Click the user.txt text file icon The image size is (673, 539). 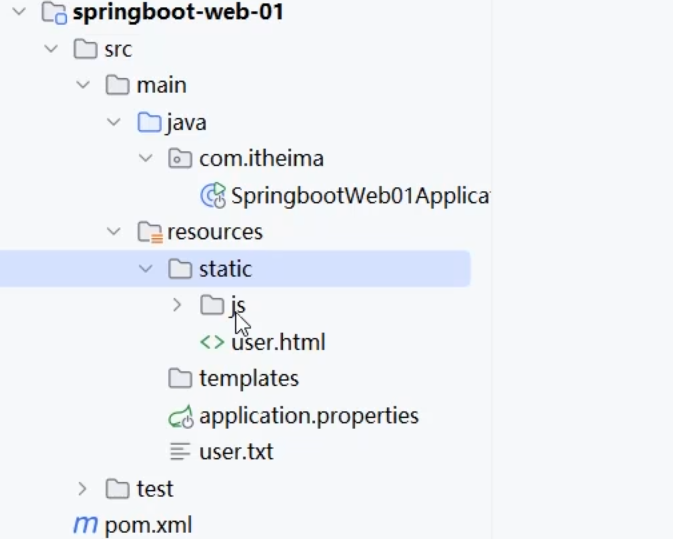coord(180,452)
